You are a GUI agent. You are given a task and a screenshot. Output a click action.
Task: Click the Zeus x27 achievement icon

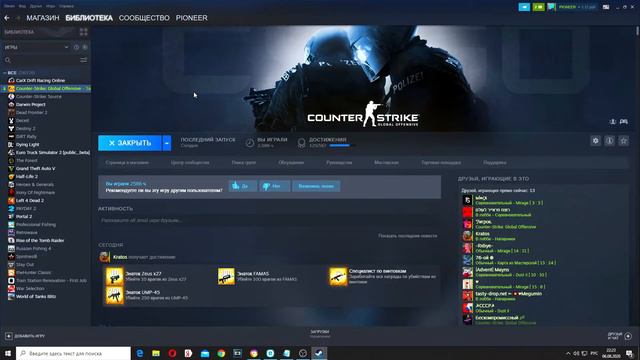coord(115,276)
